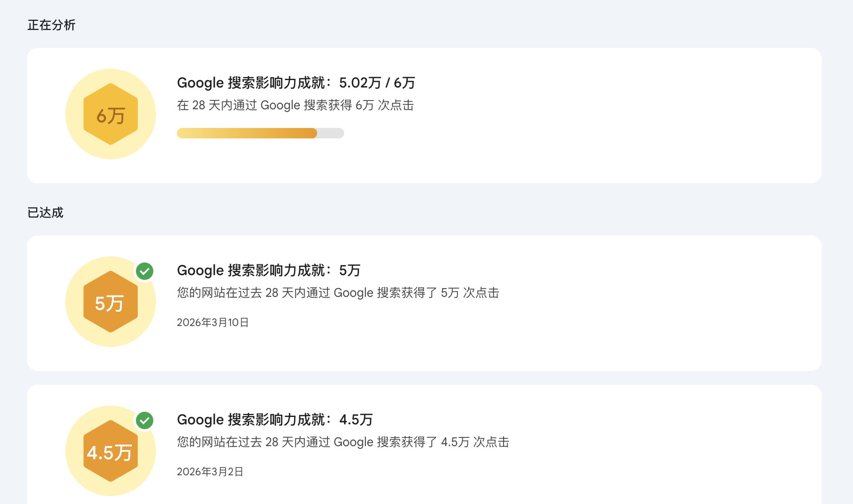Image resolution: width=853 pixels, height=504 pixels.
Task: Click the date 2026年3月10日
Action: [x=213, y=323]
